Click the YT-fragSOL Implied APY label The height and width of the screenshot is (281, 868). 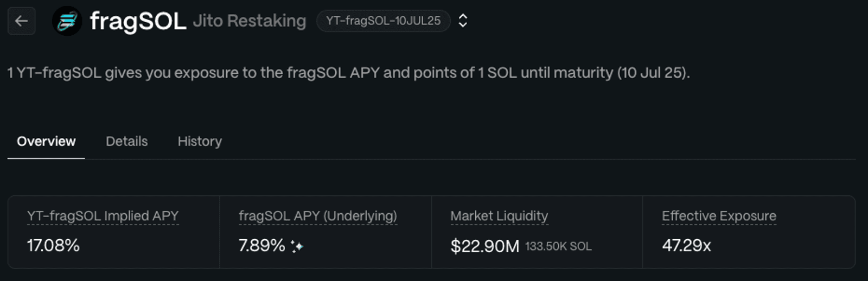click(103, 216)
